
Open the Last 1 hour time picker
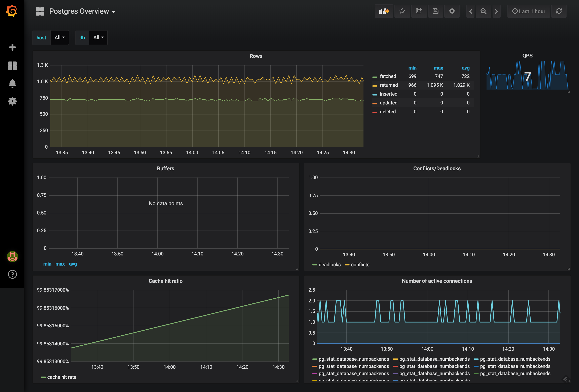click(528, 11)
